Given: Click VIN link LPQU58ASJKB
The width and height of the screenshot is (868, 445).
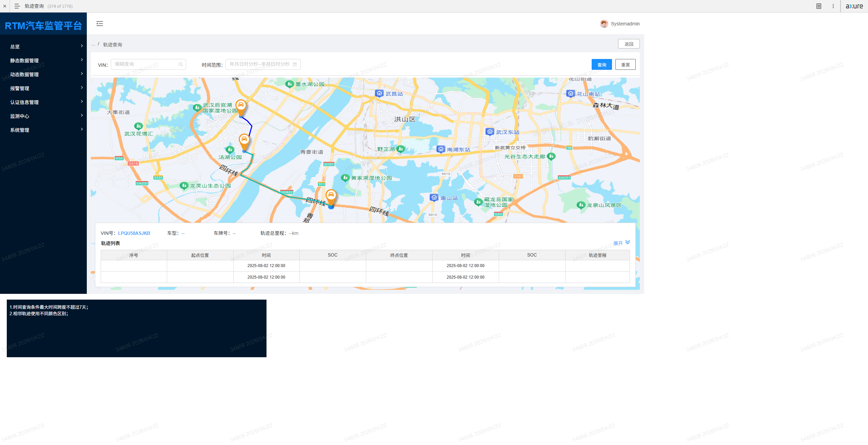Looking at the screenshot, I should click(x=134, y=233).
